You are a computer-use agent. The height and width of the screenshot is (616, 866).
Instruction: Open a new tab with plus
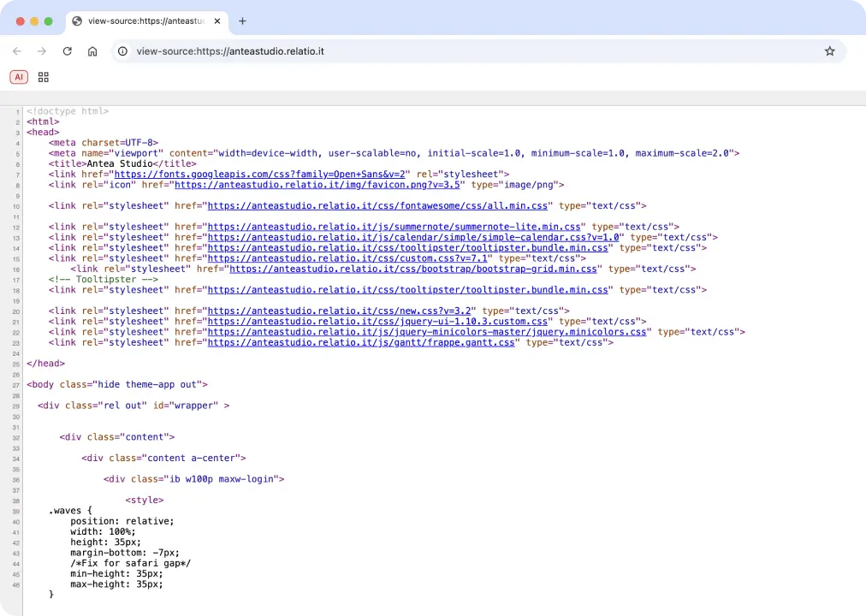242,21
